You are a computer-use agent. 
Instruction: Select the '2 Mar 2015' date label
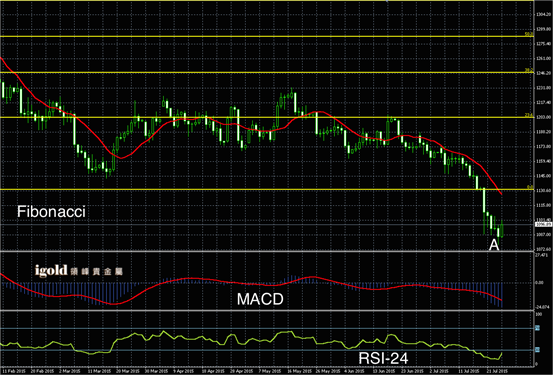click(69, 371)
